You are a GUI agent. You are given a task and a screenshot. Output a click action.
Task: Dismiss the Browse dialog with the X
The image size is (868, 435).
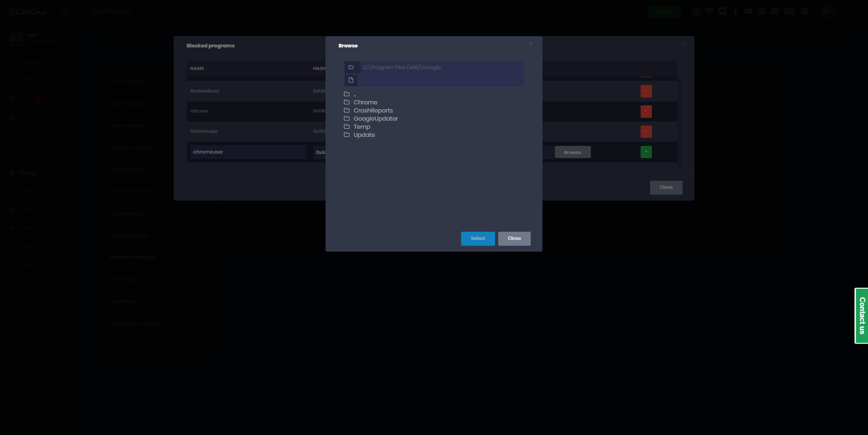coord(531,43)
